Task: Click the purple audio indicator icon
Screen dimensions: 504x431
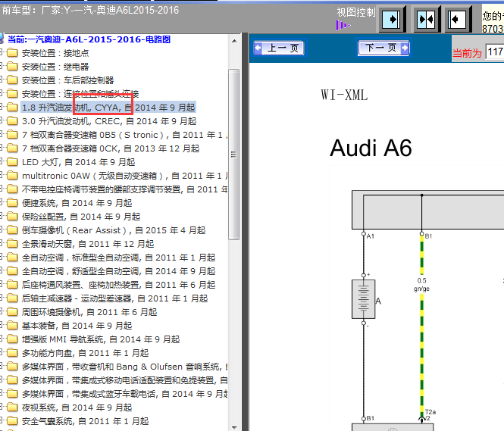Action: point(343,25)
